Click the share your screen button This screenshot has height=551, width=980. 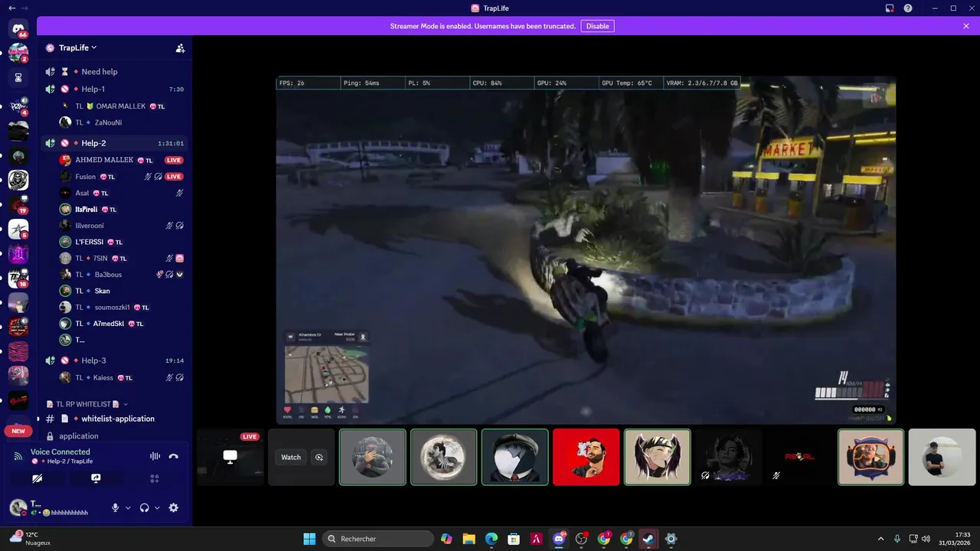click(96, 478)
